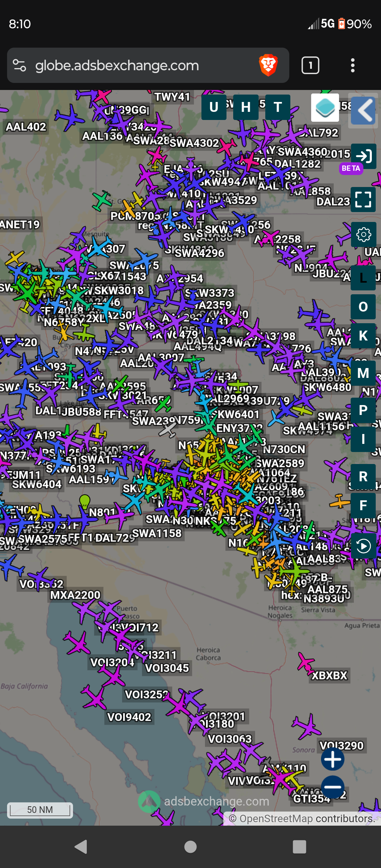Select flight label SWA2589

point(280,463)
